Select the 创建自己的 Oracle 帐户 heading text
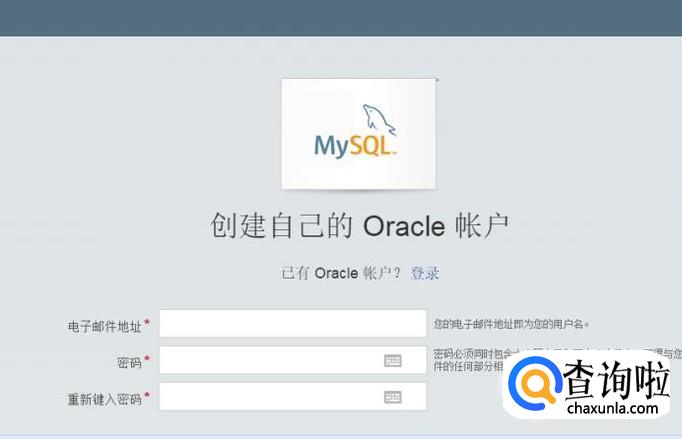682x439 pixels. [360, 225]
